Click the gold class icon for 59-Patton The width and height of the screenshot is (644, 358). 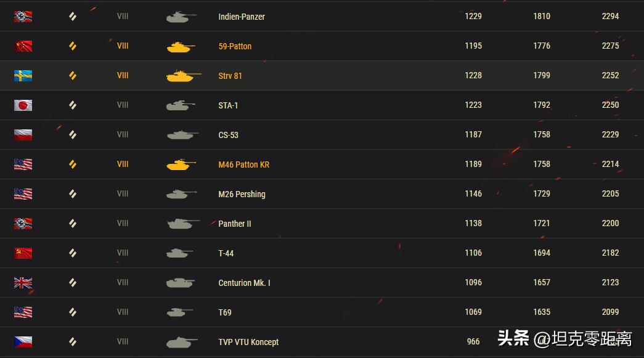pos(72,46)
